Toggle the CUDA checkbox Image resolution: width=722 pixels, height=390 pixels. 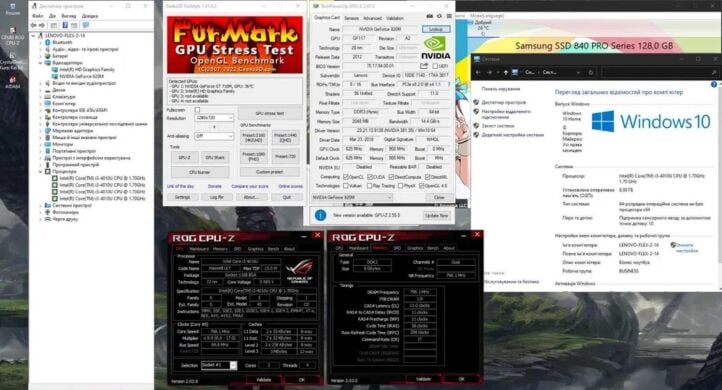[x=370, y=177]
